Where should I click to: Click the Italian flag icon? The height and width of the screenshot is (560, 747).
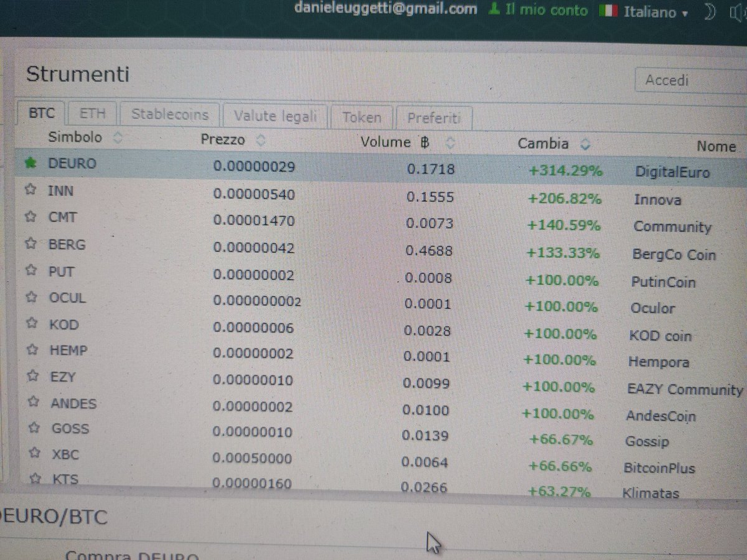(608, 11)
